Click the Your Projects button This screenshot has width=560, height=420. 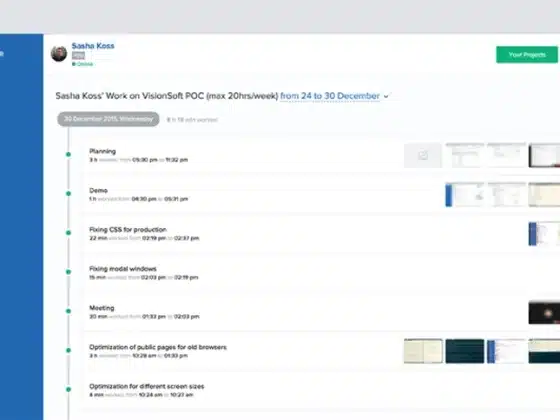coord(527,55)
